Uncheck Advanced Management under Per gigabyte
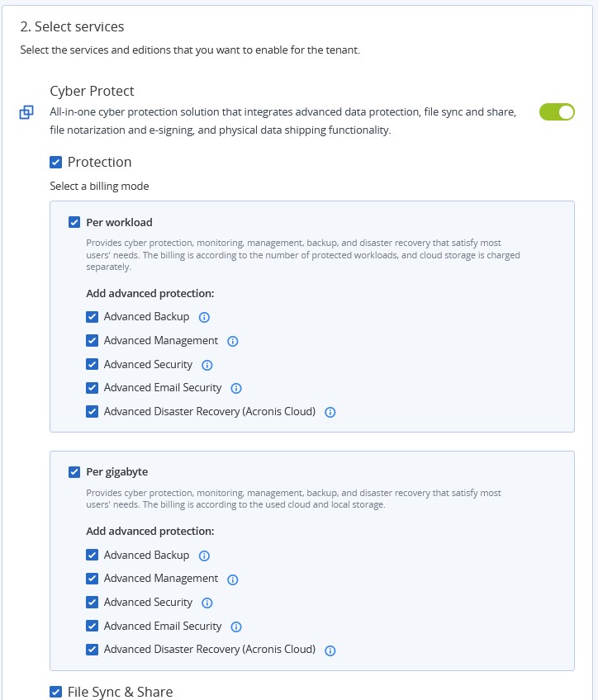 pos(93,579)
